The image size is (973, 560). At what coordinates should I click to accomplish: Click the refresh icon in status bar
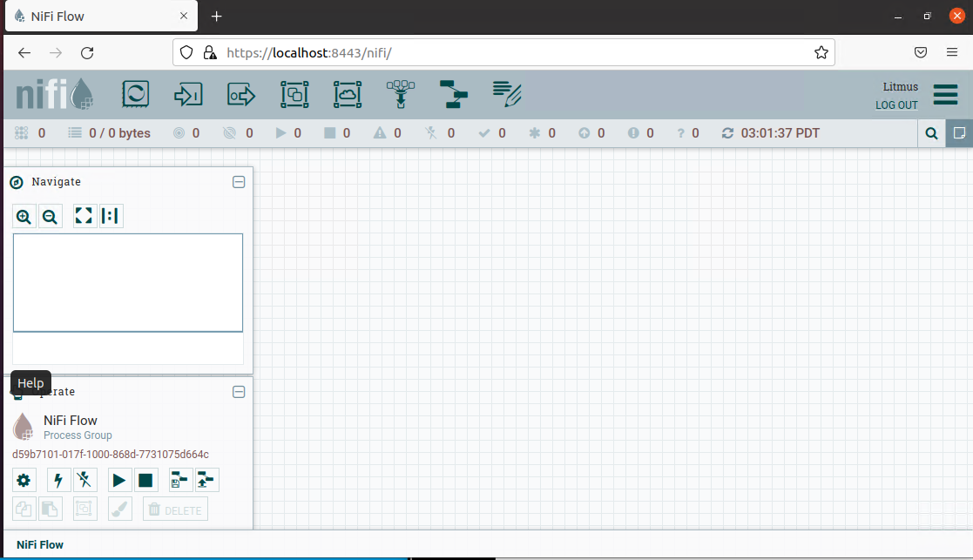(727, 133)
